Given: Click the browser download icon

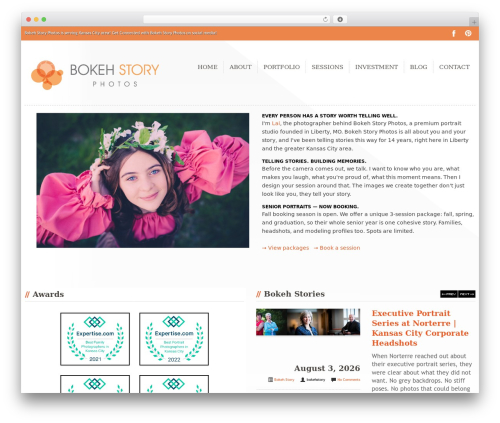Looking at the screenshot, I should pyautogui.click(x=340, y=19).
